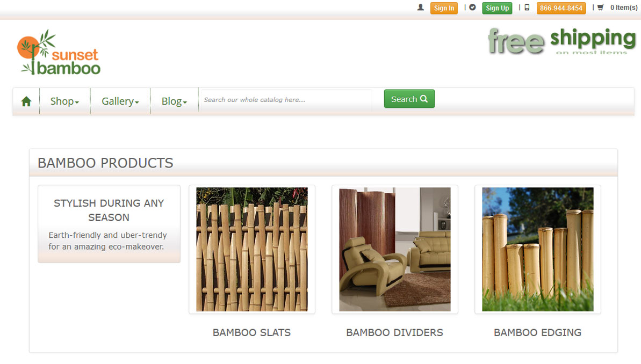
Task: Click the checkmark badge icon beside Sign Up
Action: coord(473,8)
